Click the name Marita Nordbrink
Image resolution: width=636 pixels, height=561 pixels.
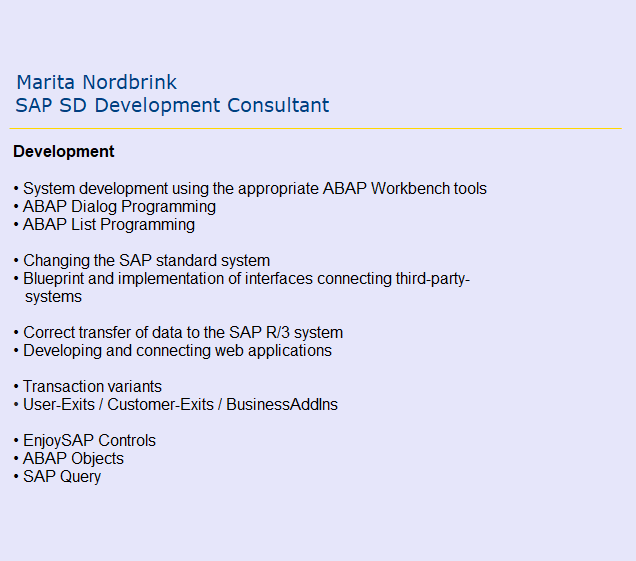coord(96,82)
